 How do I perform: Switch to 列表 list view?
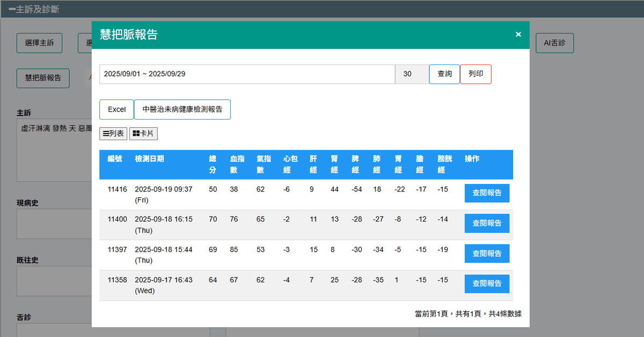(113, 134)
